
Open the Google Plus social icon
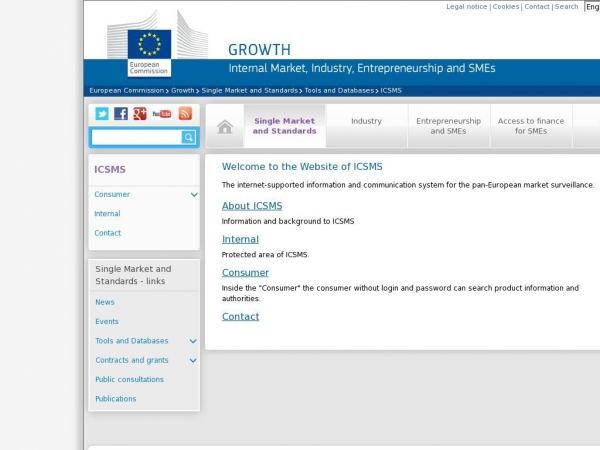click(140, 114)
